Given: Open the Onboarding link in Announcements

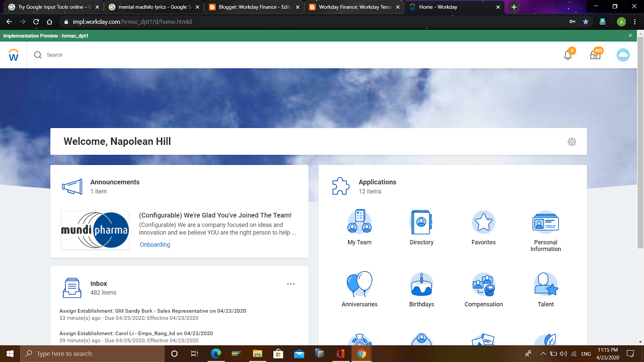Looking at the screenshot, I should click(x=155, y=244).
